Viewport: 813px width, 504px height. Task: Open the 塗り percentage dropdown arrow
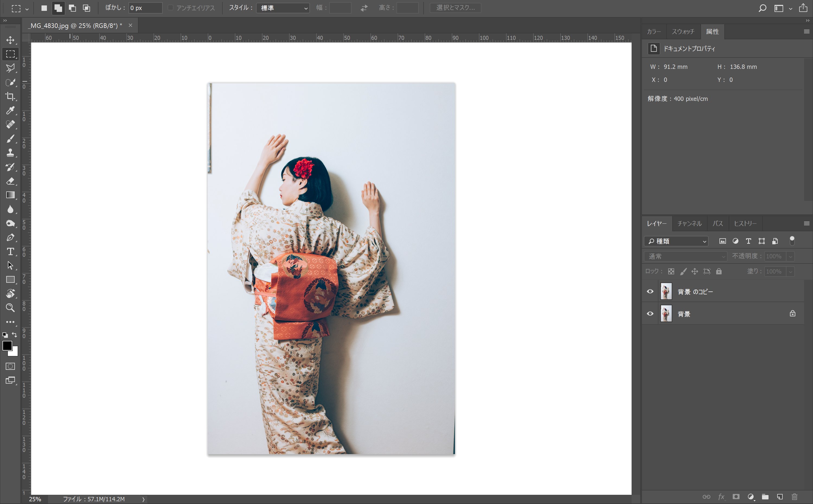point(790,271)
